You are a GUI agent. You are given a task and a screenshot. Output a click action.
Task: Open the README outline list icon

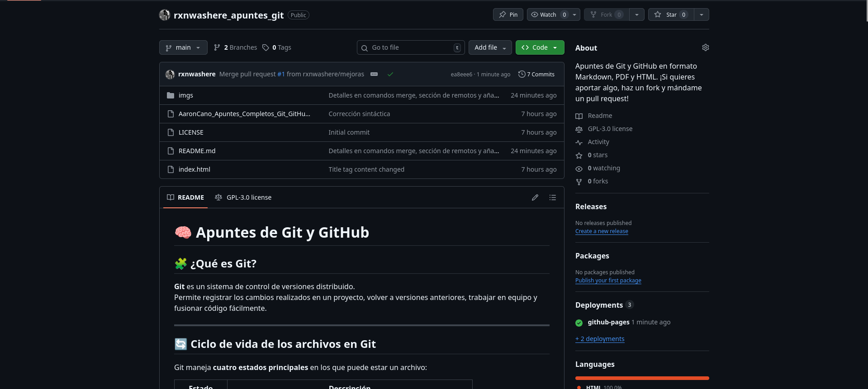click(x=553, y=197)
